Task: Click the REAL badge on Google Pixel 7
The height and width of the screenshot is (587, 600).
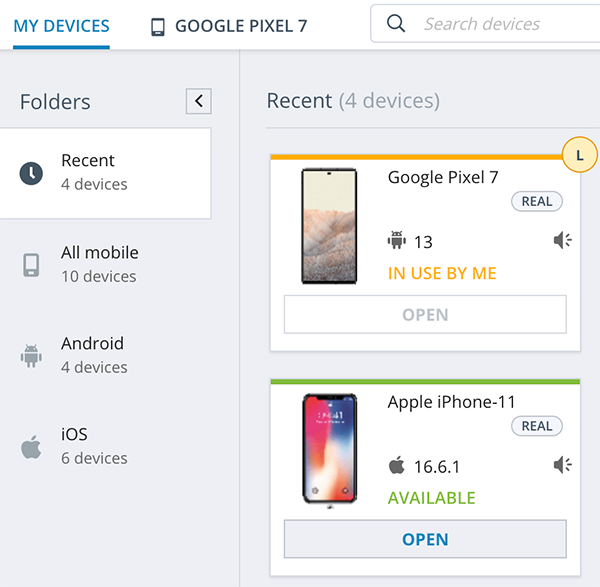Action: pos(537,201)
